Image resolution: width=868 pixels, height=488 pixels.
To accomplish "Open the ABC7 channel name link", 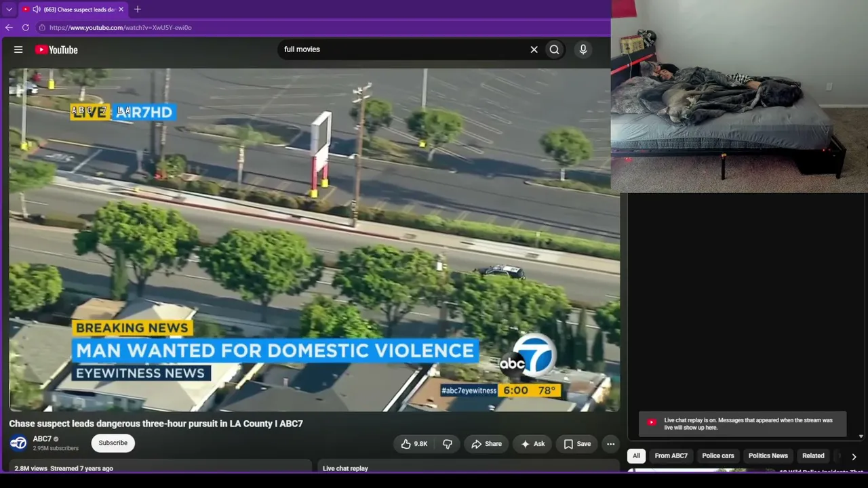I will pyautogui.click(x=42, y=439).
